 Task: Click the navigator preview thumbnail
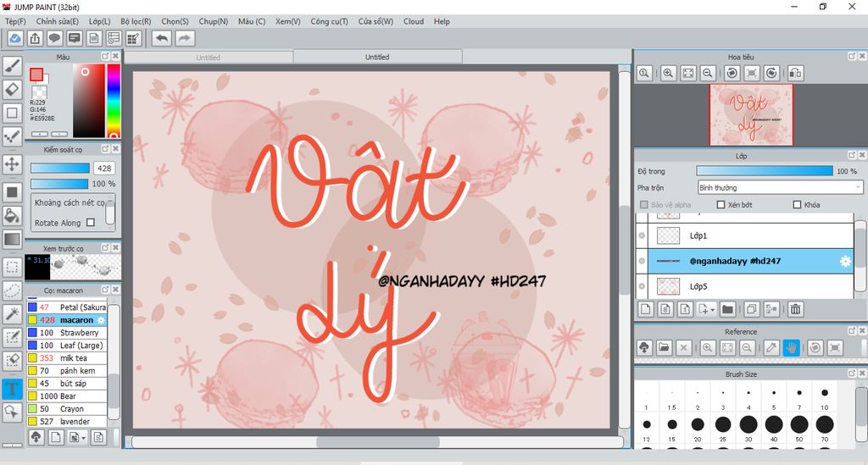tap(751, 115)
